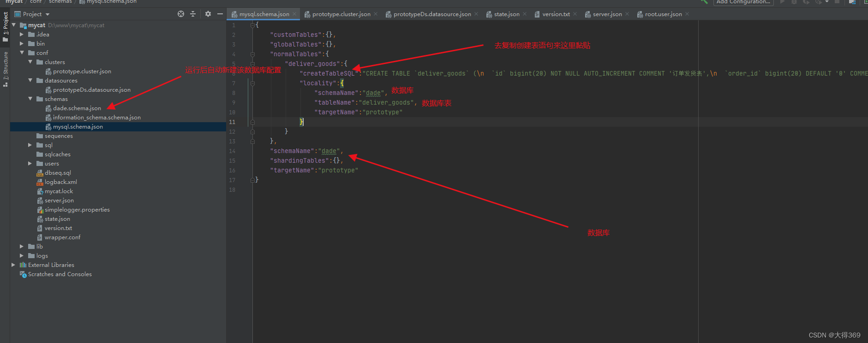Collapse the schemas folder
This screenshot has height=343, width=868.
click(x=30, y=99)
